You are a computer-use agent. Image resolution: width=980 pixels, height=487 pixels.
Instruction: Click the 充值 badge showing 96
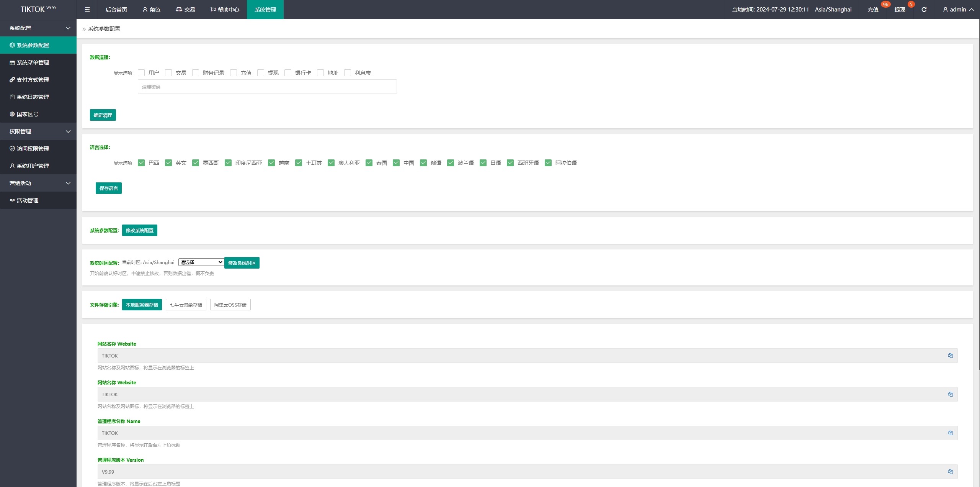885,5
